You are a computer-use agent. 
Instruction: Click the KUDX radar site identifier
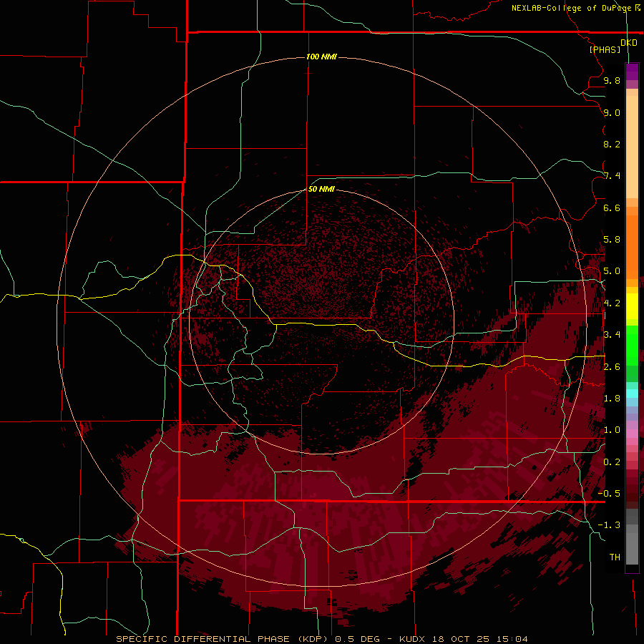point(413,639)
